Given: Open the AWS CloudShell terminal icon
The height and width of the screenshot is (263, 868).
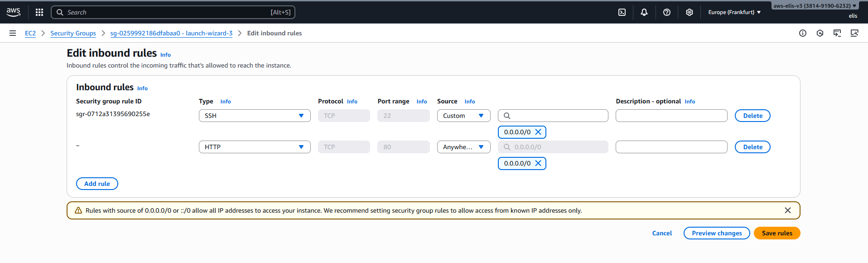Looking at the screenshot, I should 622,12.
